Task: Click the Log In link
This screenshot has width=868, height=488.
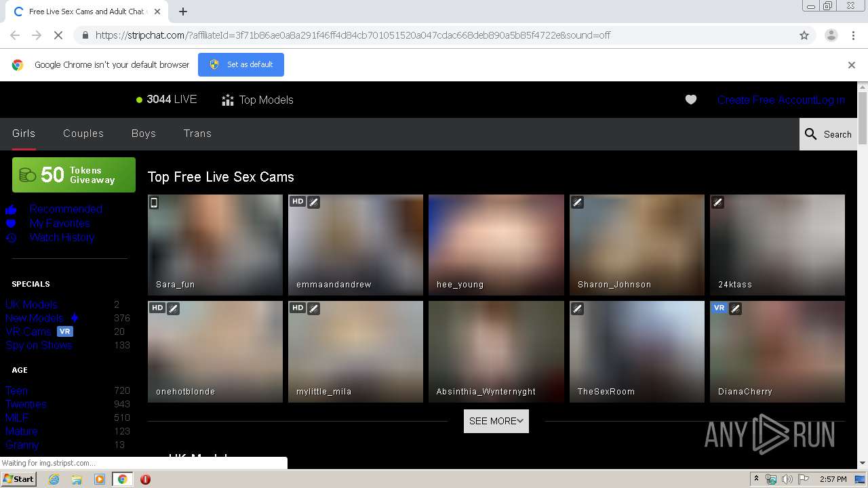Action: click(831, 100)
